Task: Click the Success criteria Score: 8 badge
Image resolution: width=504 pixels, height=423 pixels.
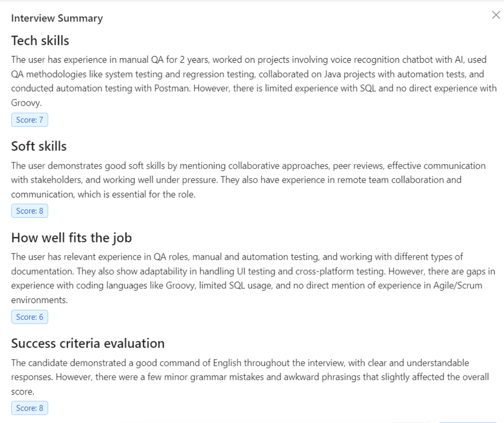Action: pyautogui.click(x=30, y=408)
